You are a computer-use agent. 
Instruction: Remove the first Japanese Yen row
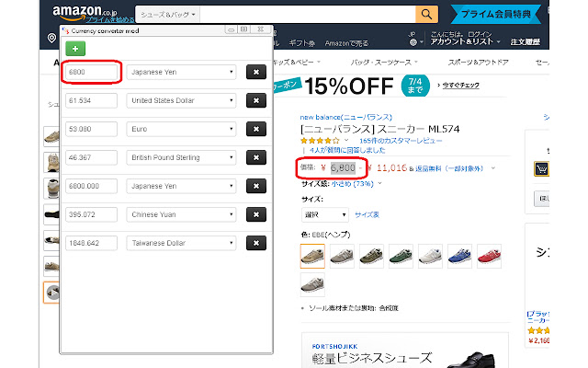tap(256, 72)
